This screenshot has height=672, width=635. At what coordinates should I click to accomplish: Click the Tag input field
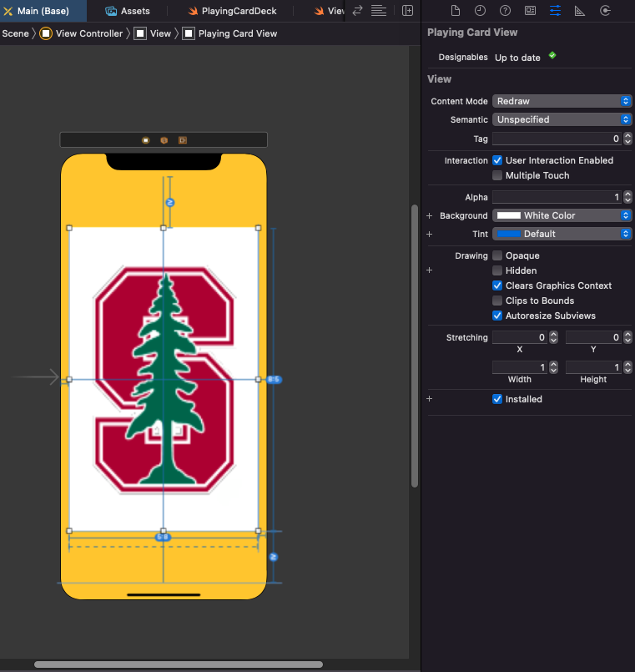point(557,139)
